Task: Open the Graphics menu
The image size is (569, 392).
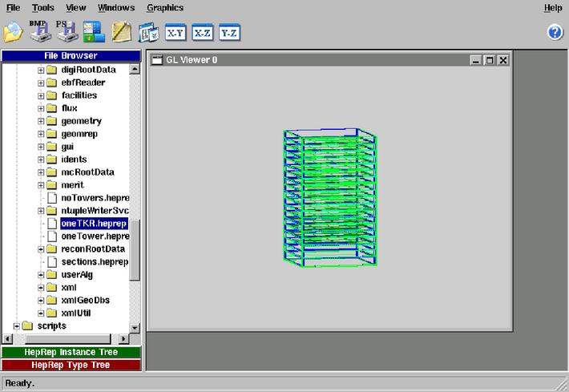Action: point(164,8)
